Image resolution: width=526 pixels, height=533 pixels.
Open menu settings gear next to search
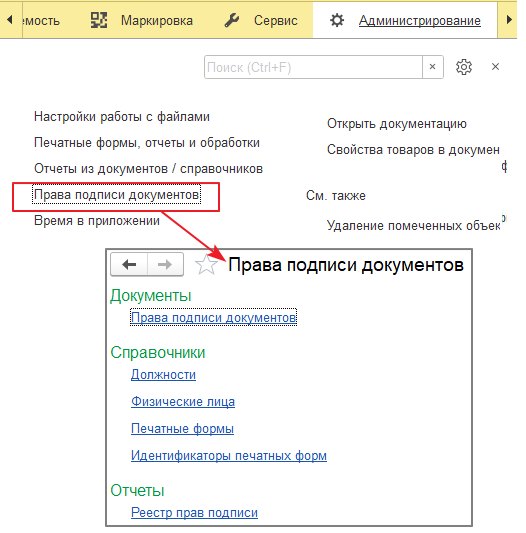pyautogui.click(x=464, y=67)
